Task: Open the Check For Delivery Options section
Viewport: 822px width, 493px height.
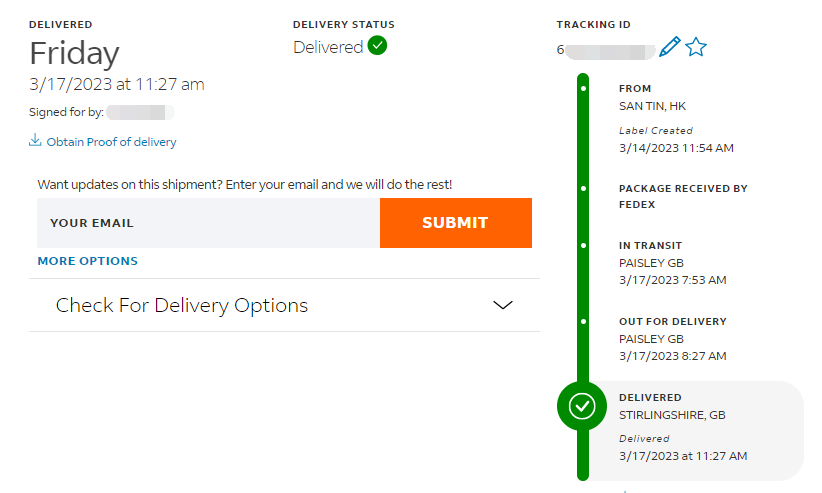Action: pyautogui.click(x=284, y=305)
